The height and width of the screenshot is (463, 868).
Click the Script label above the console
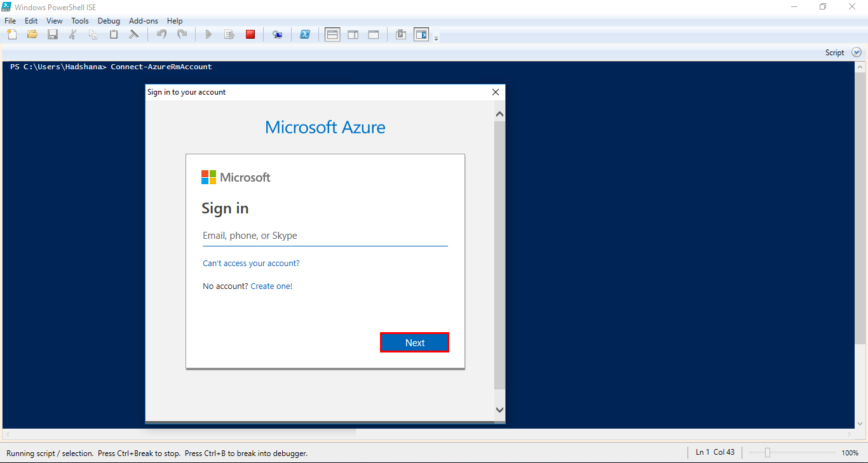point(834,53)
